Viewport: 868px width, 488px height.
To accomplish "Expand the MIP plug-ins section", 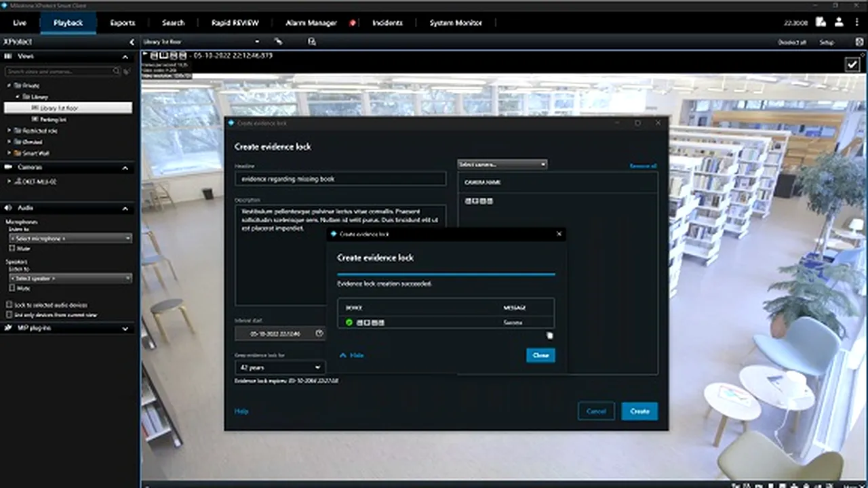I will [125, 329].
